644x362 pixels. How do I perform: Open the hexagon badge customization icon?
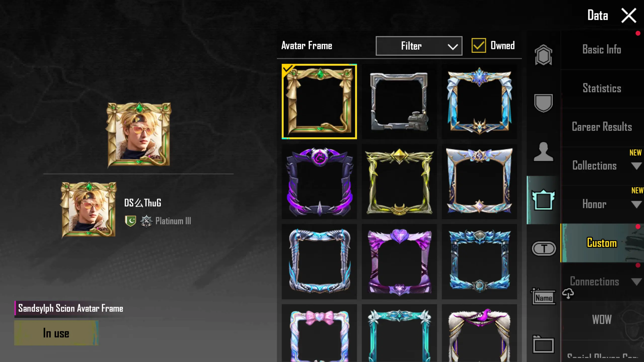point(543,55)
